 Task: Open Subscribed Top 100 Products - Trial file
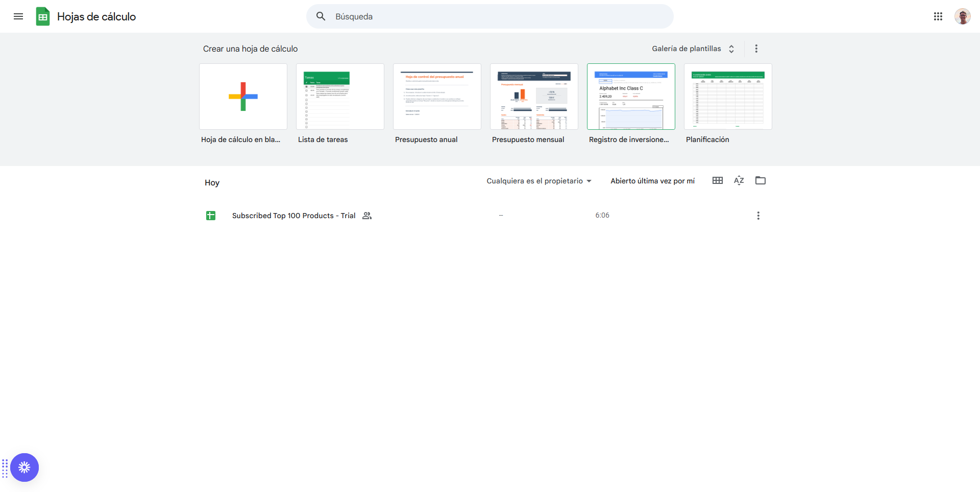293,216
